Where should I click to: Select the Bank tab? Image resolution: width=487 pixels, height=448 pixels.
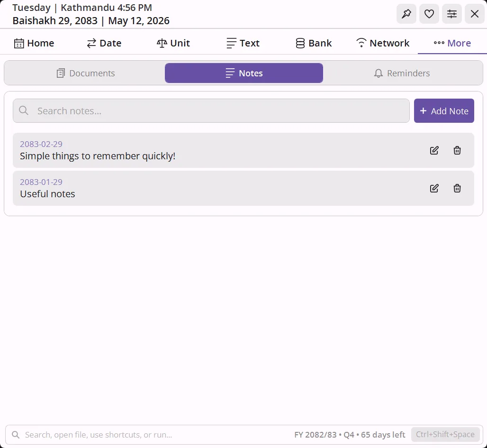click(314, 43)
